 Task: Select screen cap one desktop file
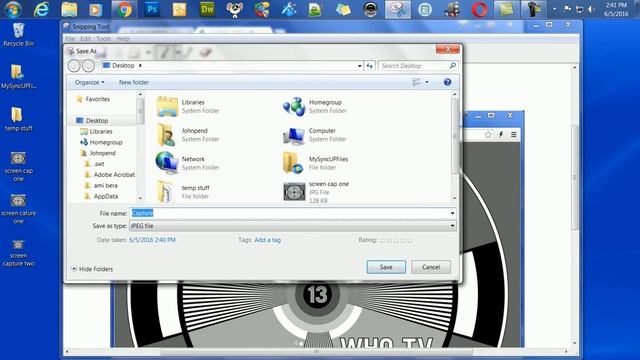click(x=18, y=166)
